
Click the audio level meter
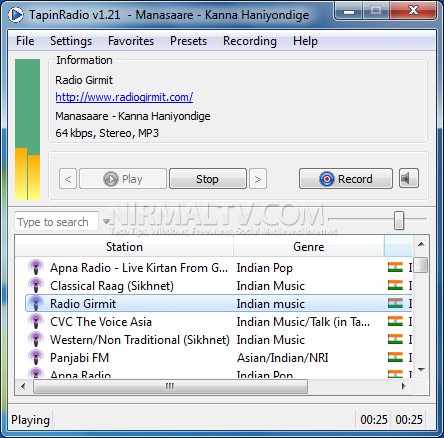28,129
